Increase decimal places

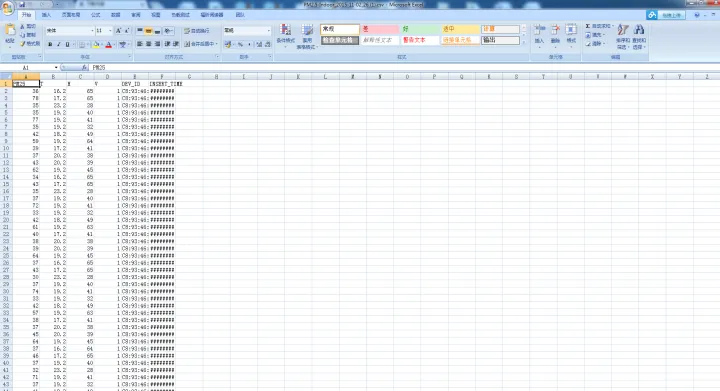pos(259,45)
